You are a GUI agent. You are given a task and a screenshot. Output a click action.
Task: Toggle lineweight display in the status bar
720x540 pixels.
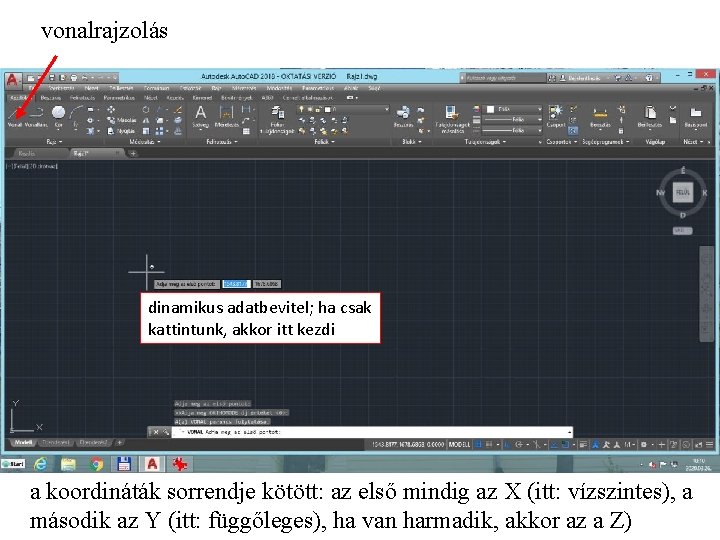(x=583, y=444)
